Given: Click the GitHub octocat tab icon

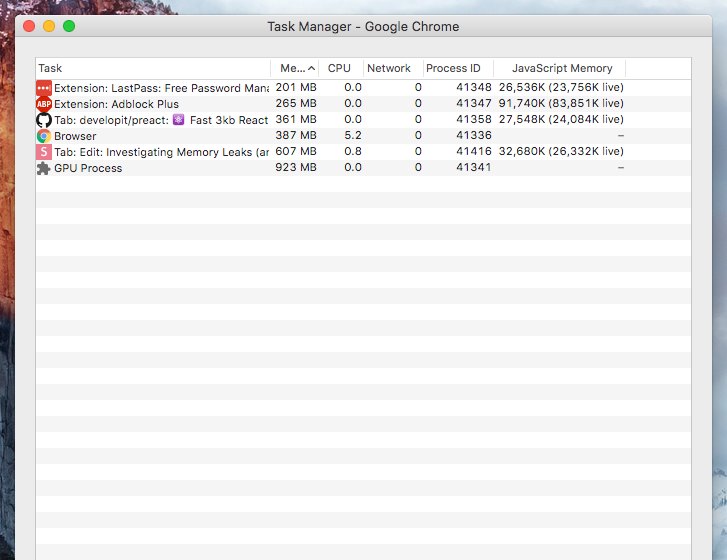Looking at the screenshot, I should coord(44,120).
